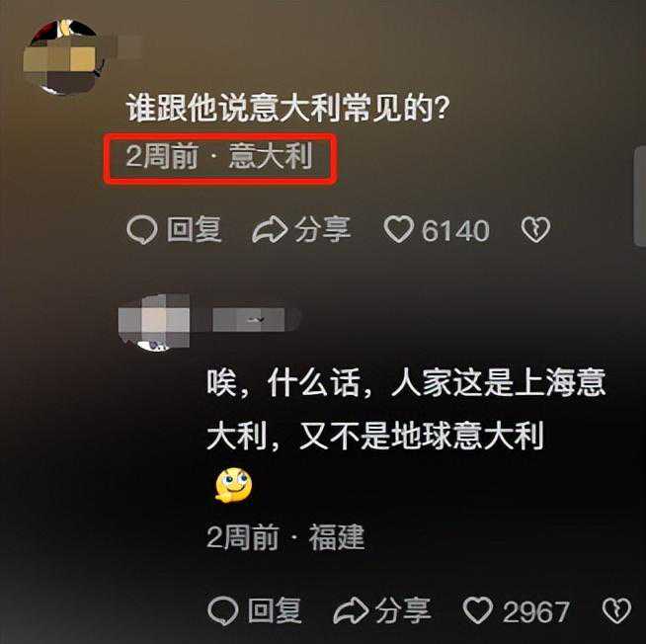
Task: Like the reply with 2967 likes
Action: [478, 609]
